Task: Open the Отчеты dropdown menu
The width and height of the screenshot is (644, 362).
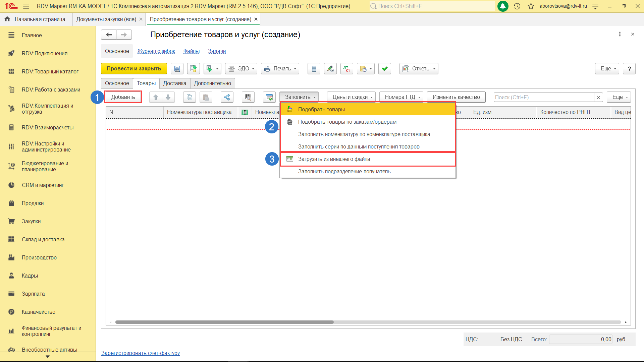Action: click(x=419, y=69)
